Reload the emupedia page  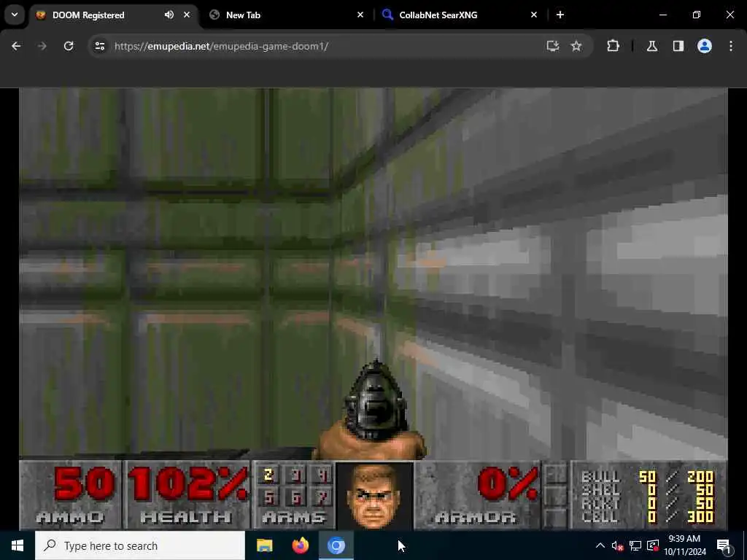69,46
